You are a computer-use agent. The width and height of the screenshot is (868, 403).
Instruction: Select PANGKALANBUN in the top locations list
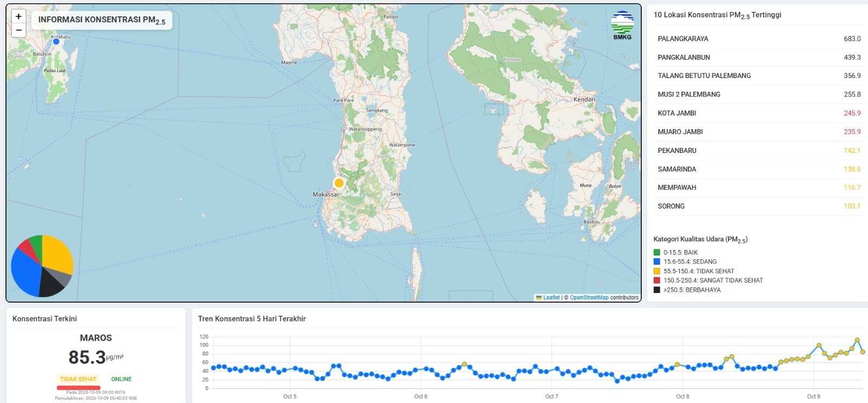pyautogui.click(x=759, y=57)
